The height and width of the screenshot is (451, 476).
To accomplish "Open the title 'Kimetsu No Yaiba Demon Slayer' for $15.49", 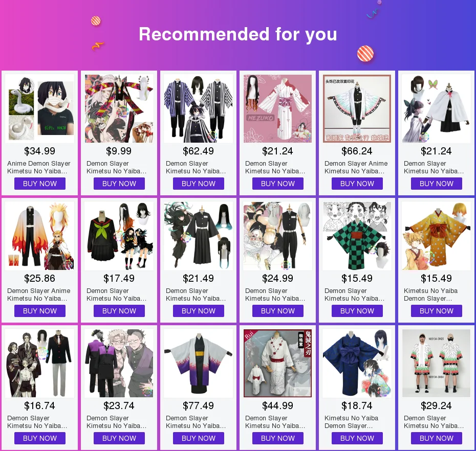I will [431, 295].
